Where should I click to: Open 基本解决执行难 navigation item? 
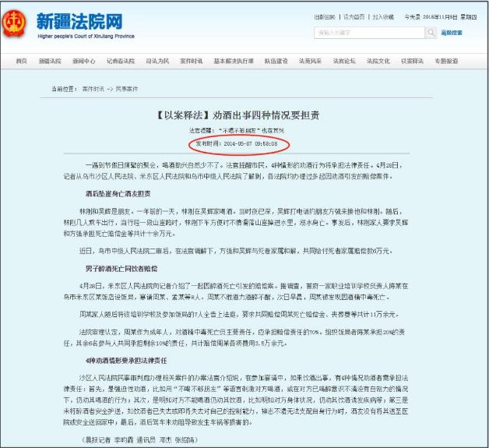(233, 61)
